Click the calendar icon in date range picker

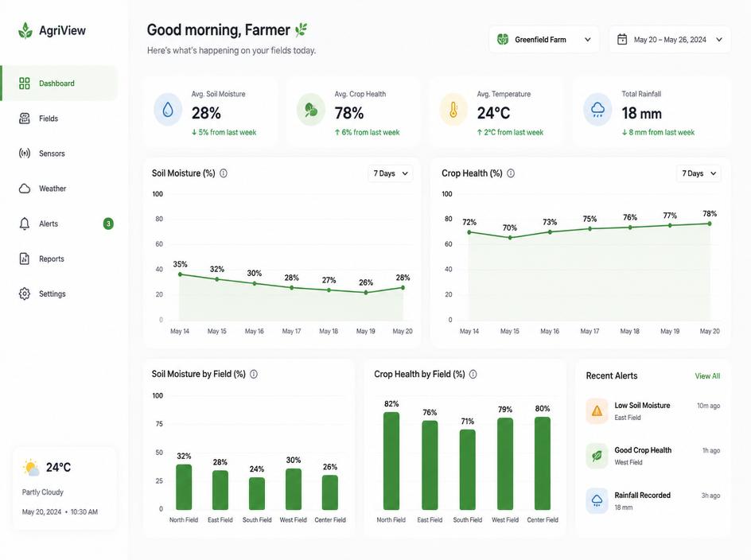621,39
